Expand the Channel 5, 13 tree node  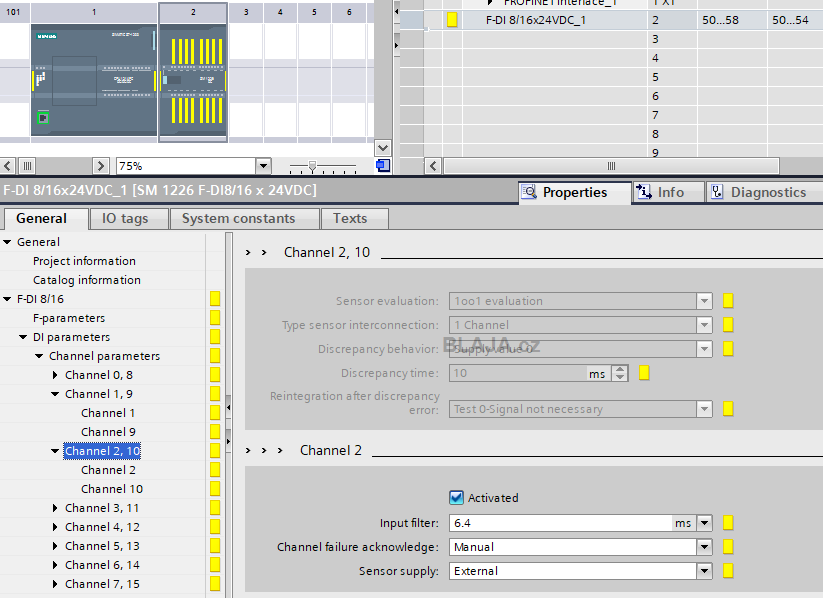[x=55, y=546]
